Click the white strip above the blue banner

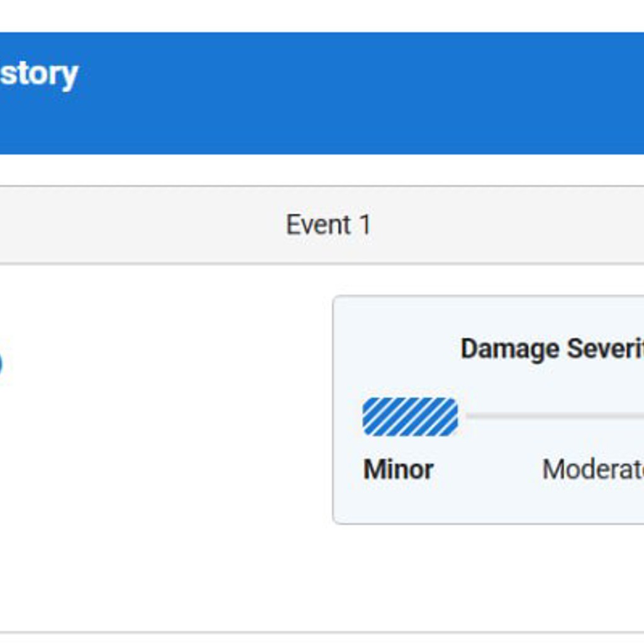point(322,16)
